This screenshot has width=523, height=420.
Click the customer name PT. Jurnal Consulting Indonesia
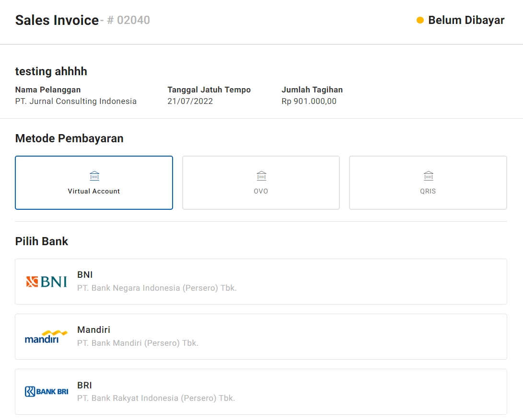(76, 101)
